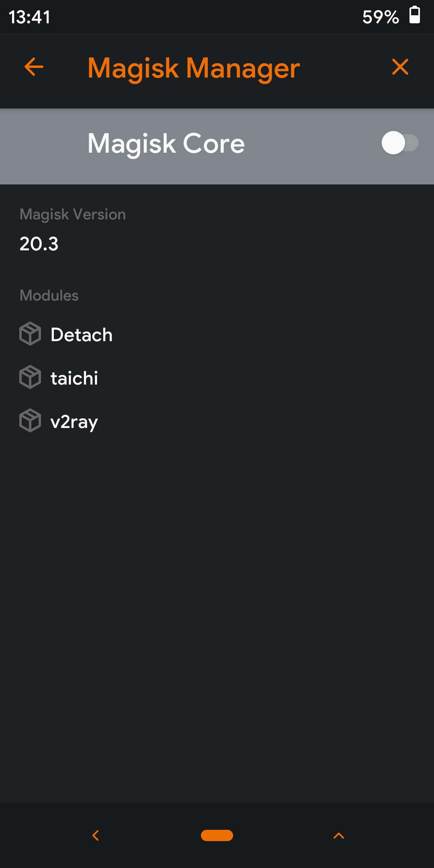Click the v2ray module cube icon
Screen dimensions: 434x868
point(30,420)
